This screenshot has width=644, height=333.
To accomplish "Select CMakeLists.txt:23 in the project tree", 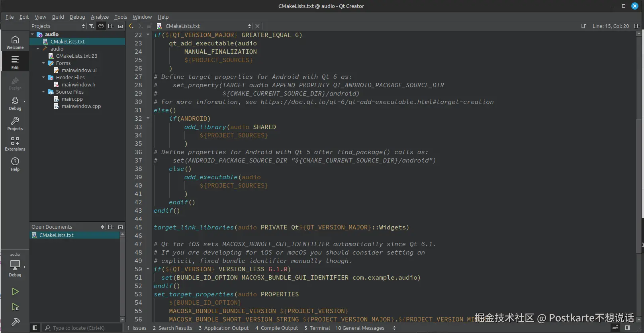I will (76, 56).
